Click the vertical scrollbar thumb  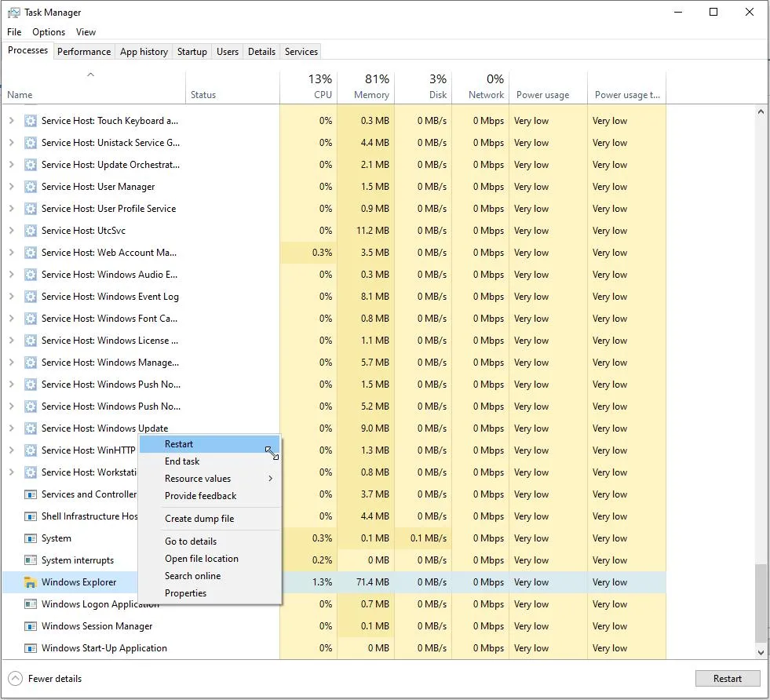point(761,603)
